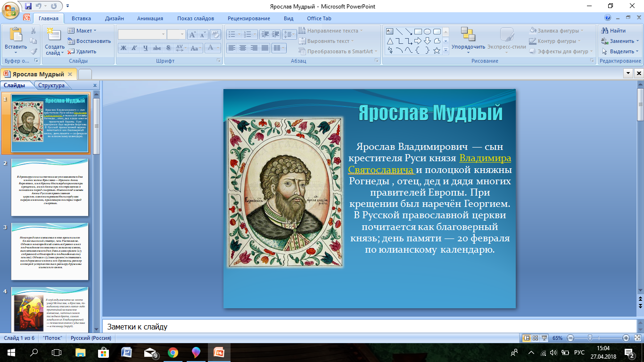Expand the shapes gallery more arrow

click(446, 50)
